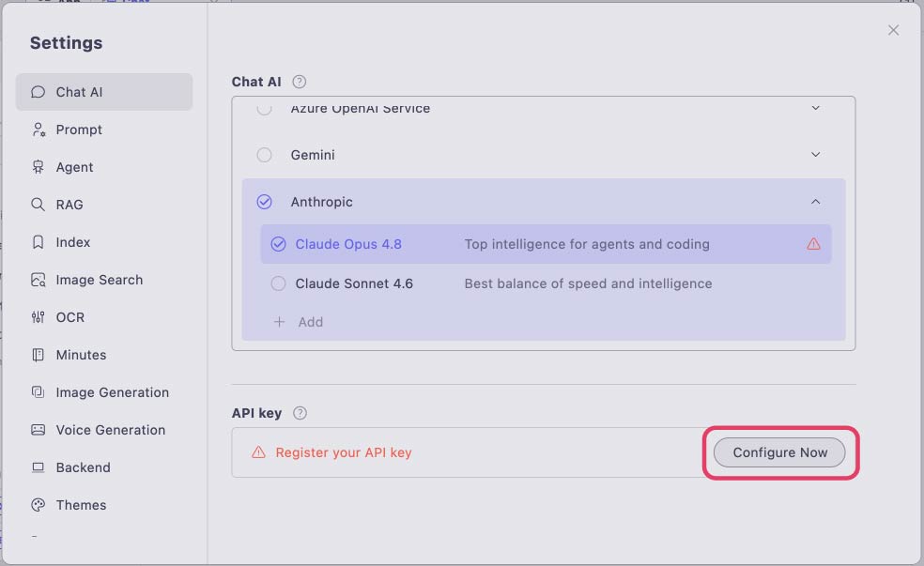
Task: Click the warning icon before Register your API key
Action: pyautogui.click(x=258, y=452)
